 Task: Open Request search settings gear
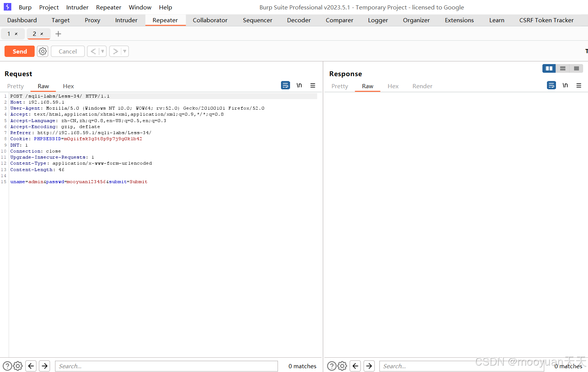[18, 366]
